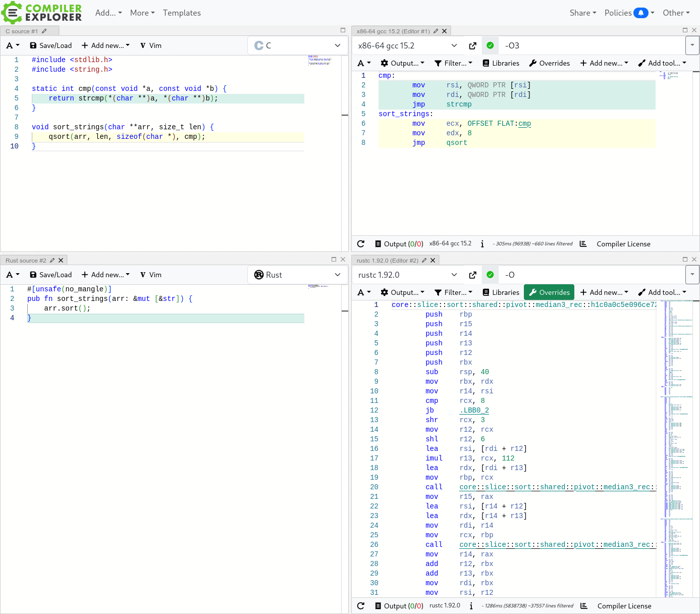
Task: Open policies notification bell
Action: (x=641, y=13)
